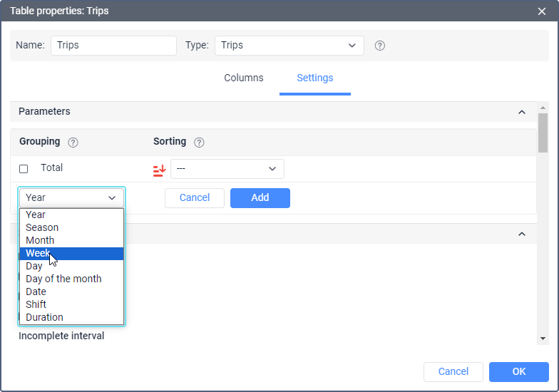Click the scrollbar up arrow

543,108
